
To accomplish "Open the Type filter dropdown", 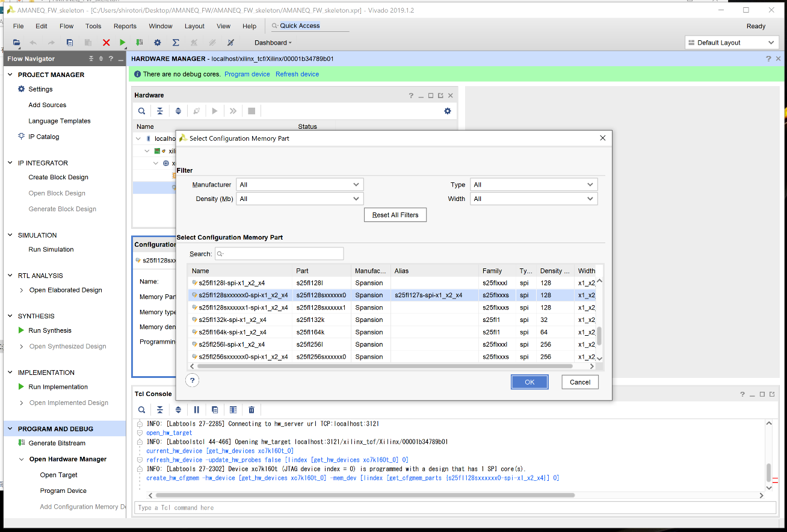I will tap(534, 185).
